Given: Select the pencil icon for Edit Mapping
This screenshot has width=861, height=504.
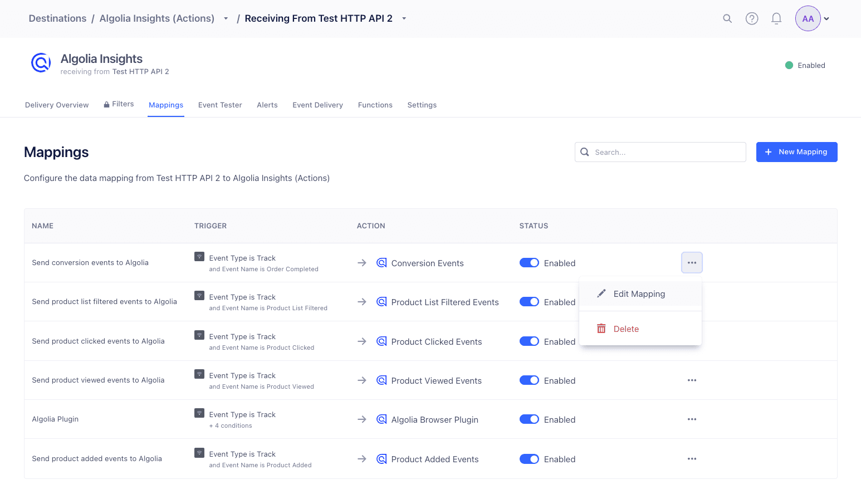Looking at the screenshot, I should pyautogui.click(x=601, y=293).
